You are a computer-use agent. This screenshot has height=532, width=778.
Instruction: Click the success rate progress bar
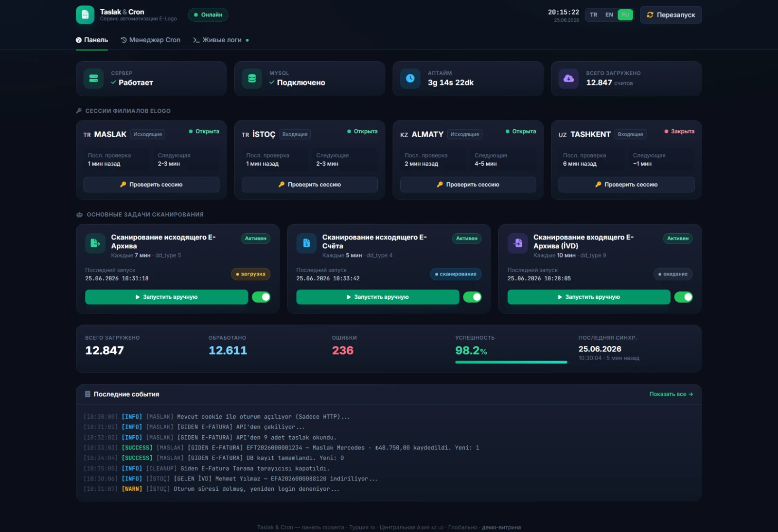[511, 362]
